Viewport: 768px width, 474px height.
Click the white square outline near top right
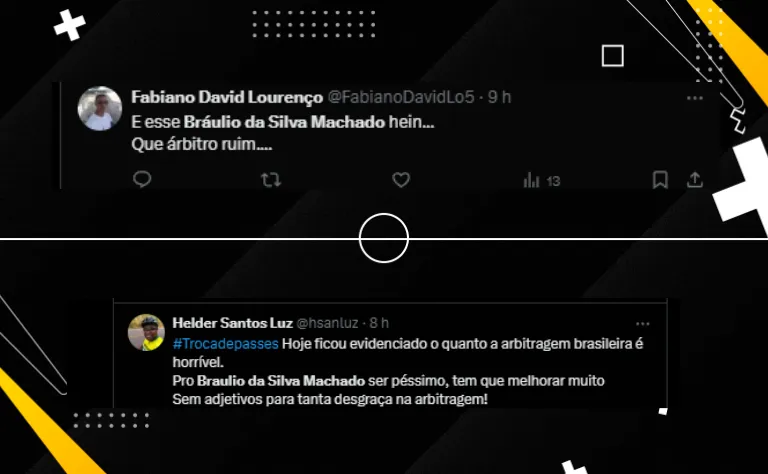click(x=613, y=56)
